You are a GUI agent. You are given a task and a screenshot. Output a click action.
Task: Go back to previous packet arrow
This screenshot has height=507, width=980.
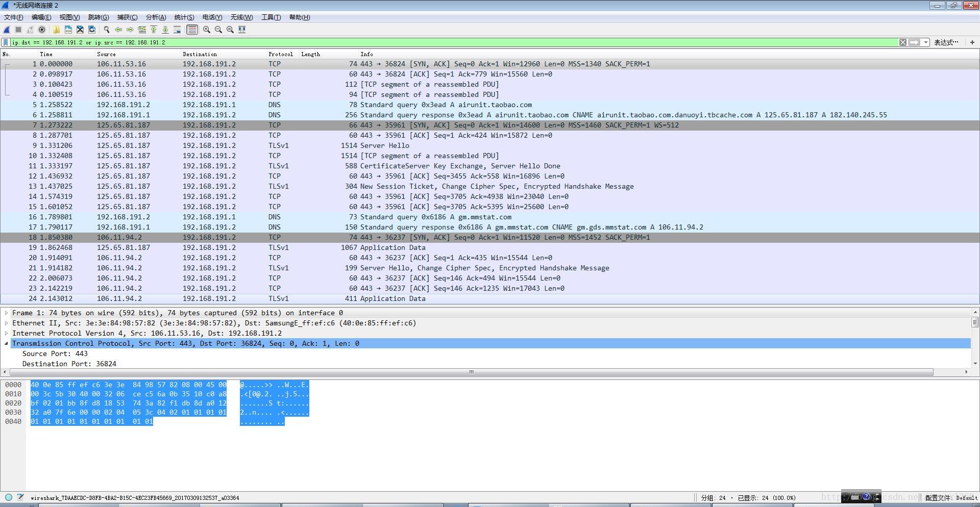point(118,30)
